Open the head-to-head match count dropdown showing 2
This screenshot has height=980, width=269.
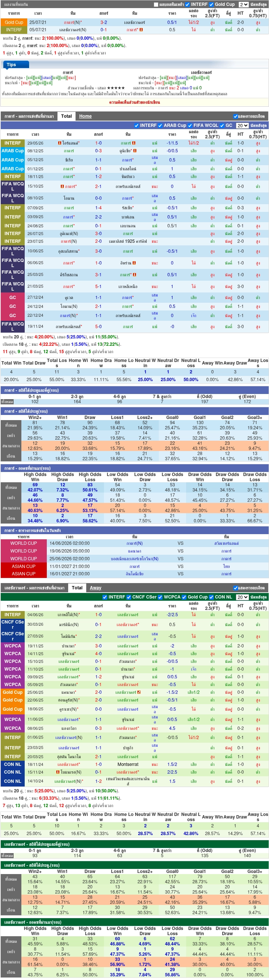click(x=244, y=4)
